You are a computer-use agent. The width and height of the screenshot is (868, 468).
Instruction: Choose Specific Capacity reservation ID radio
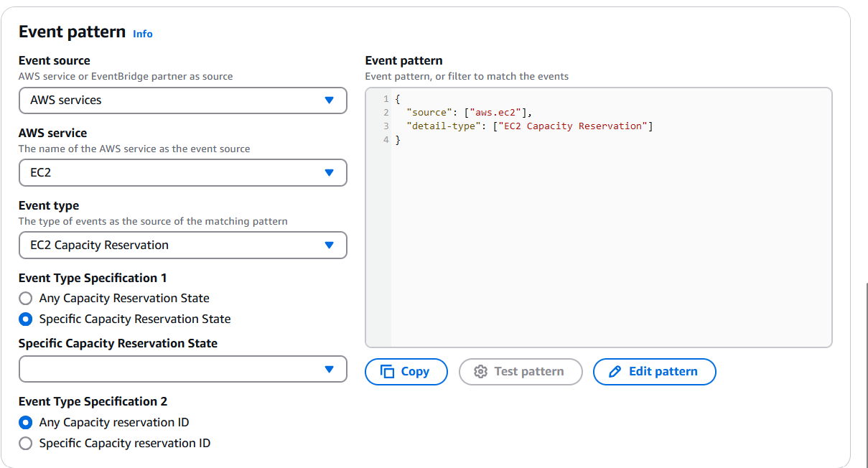[26, 444]
